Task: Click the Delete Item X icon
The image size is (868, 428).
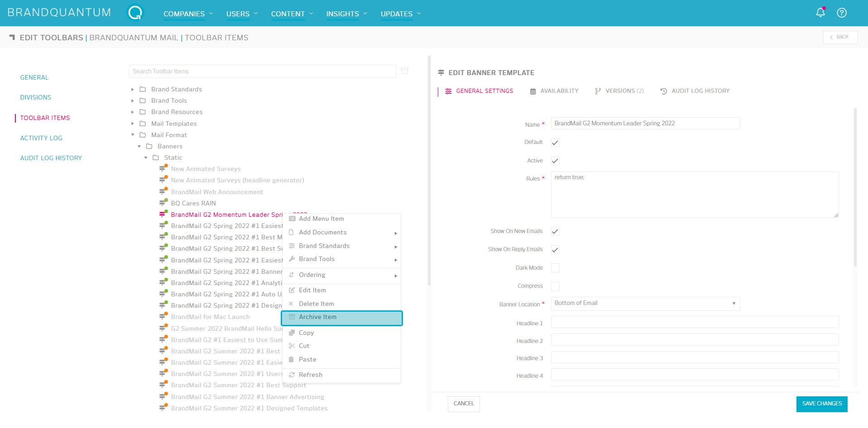Action: (291, 304)
